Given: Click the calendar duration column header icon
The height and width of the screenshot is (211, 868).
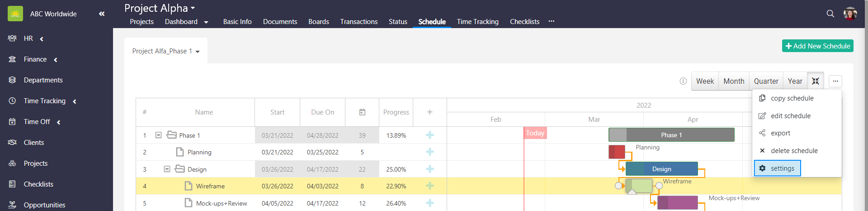Looking at the screenshot, I should click(362, 112).
